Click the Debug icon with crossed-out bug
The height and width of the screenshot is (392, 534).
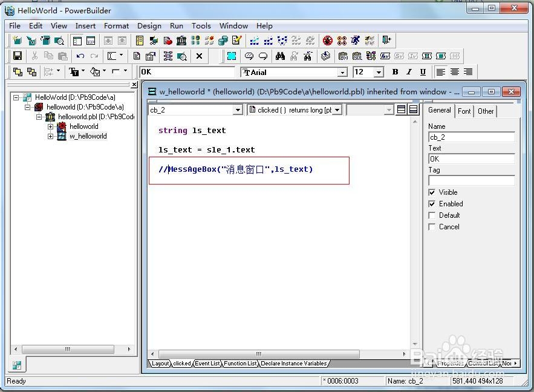[328, 41]
